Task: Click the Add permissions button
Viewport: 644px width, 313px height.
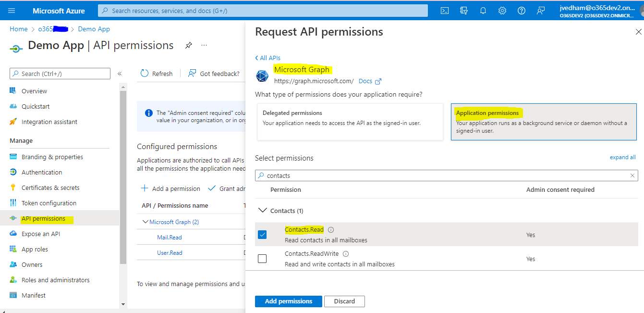Action: coord(289,301)
